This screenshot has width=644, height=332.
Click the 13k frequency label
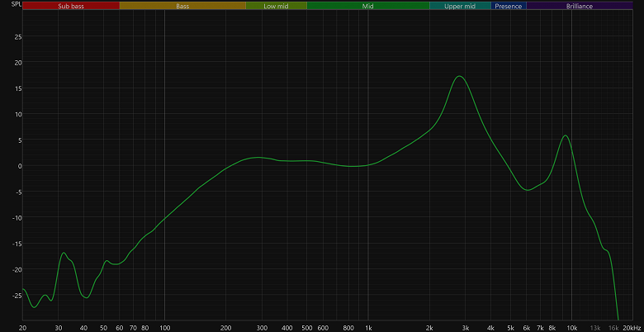(x=595, y=328)
